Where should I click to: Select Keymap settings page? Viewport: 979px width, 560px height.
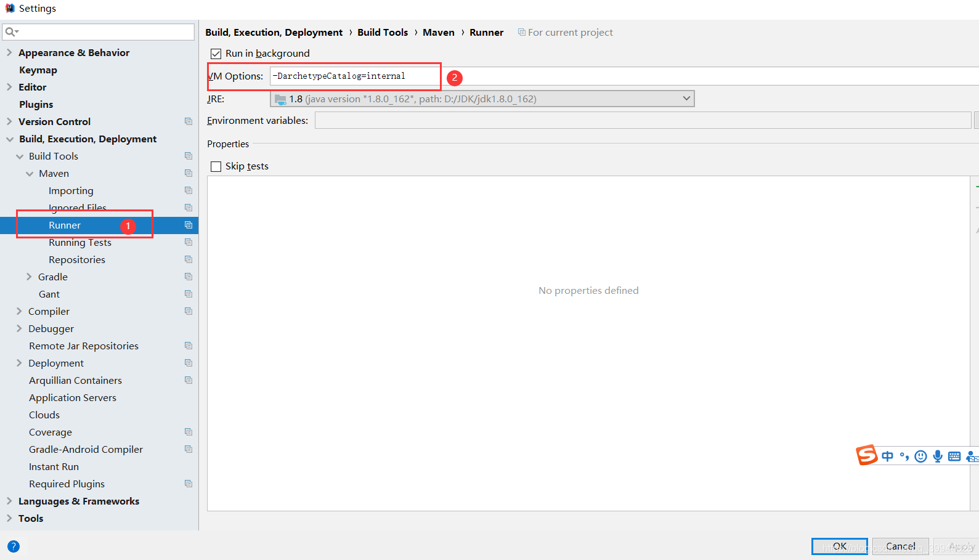pyautogui.click(x=38, y=70)
